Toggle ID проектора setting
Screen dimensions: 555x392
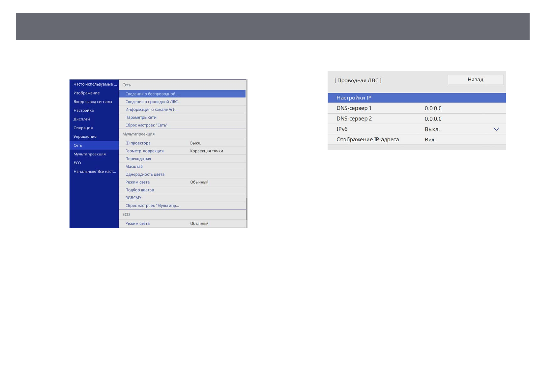pyautogui.click(x=182, y=143)
